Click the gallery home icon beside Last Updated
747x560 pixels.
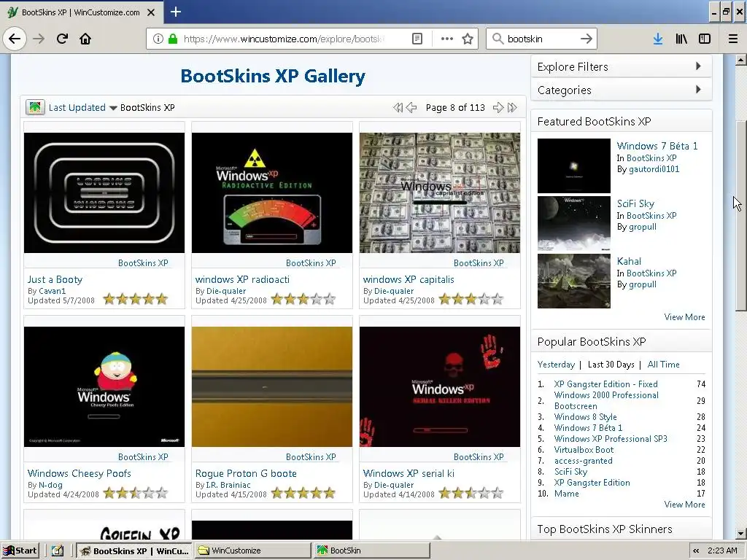tap(35, 107)
